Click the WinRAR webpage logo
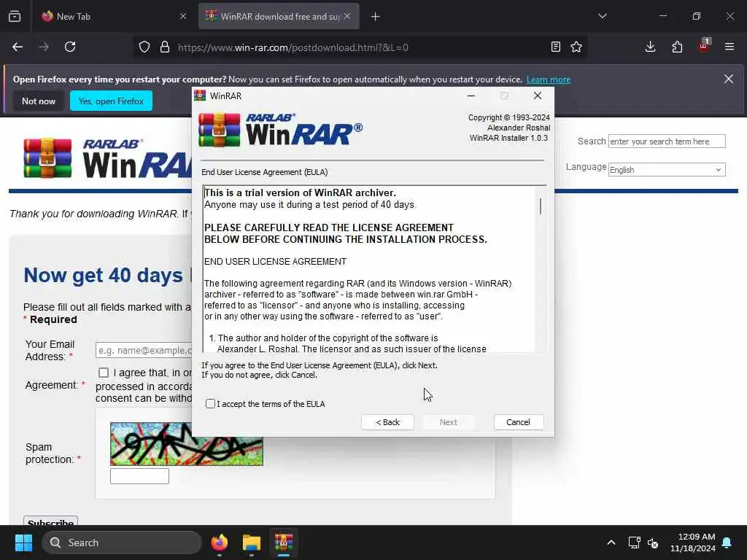Image resolution: width=747 pixels, height=560 pixels. click(x=107, y=158)
